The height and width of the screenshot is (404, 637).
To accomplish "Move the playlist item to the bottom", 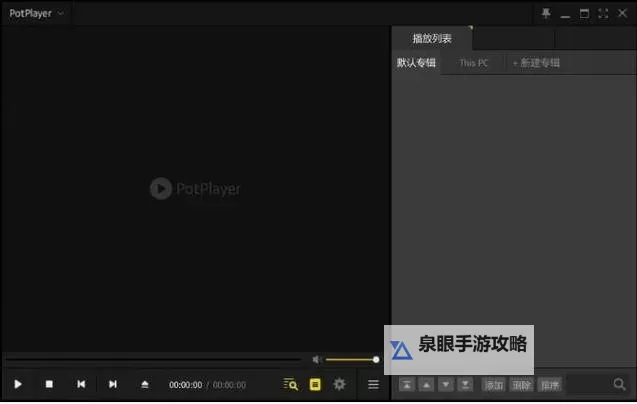I will click(x=465, y=384).
